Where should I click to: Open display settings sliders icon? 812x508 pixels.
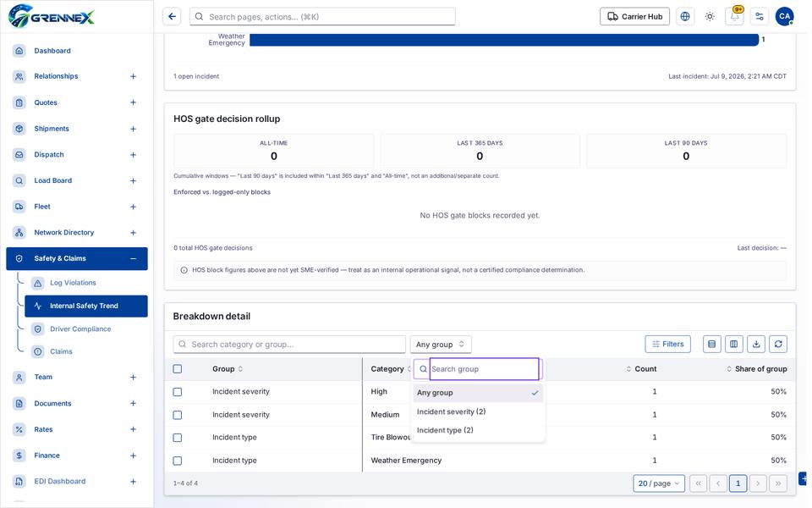[x=760, y=17]
